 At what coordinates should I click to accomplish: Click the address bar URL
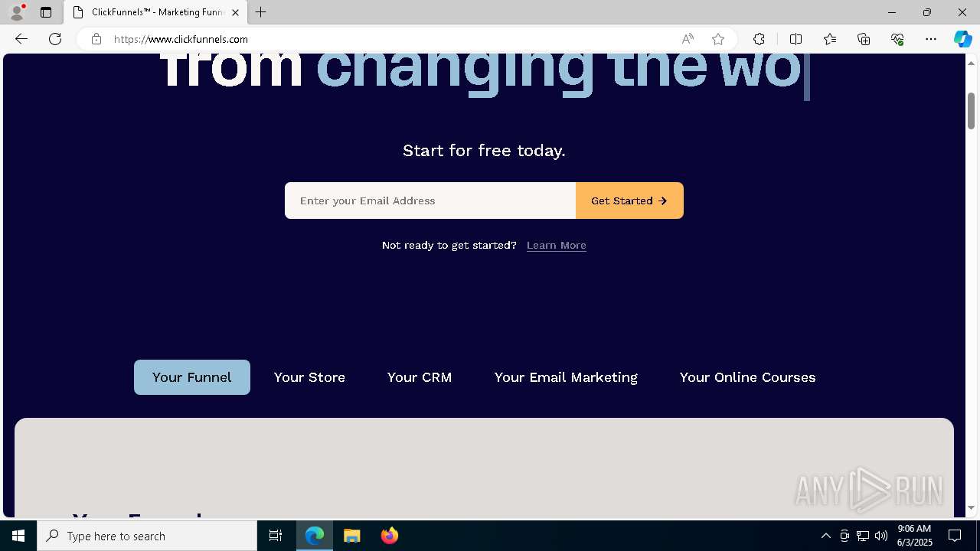tap(181, 39)
